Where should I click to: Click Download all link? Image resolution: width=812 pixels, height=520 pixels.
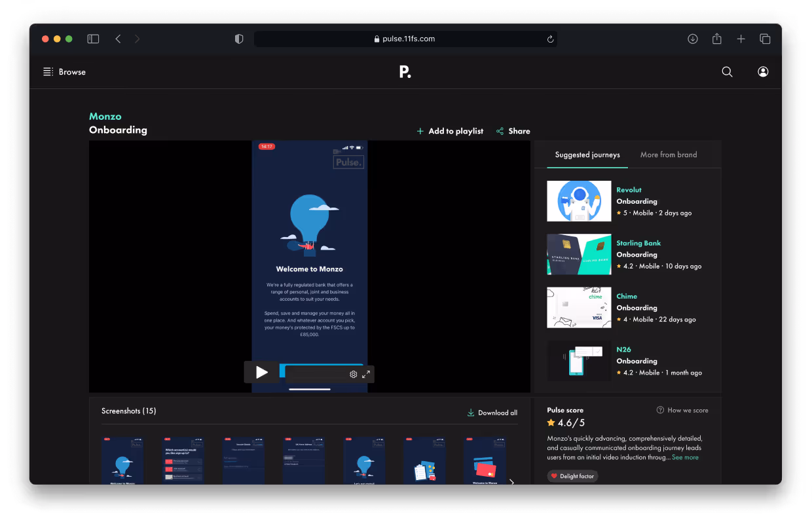(x=498, y=413)
